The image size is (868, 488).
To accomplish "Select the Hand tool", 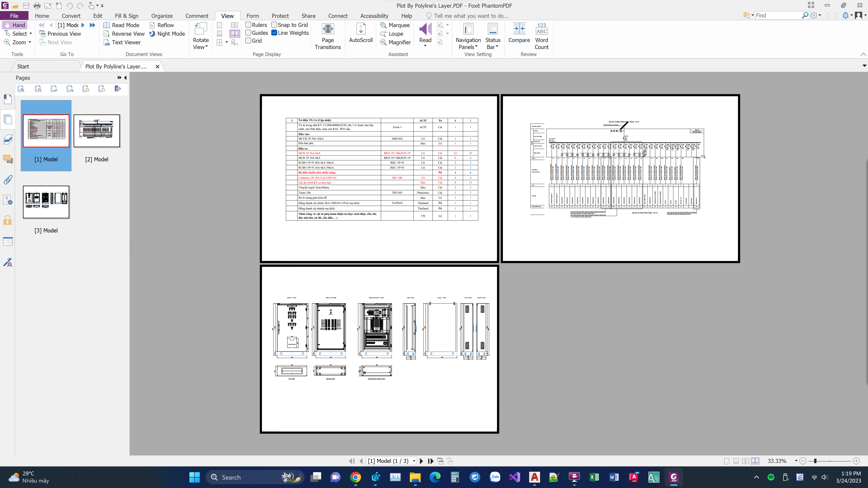I will [15, 25].
